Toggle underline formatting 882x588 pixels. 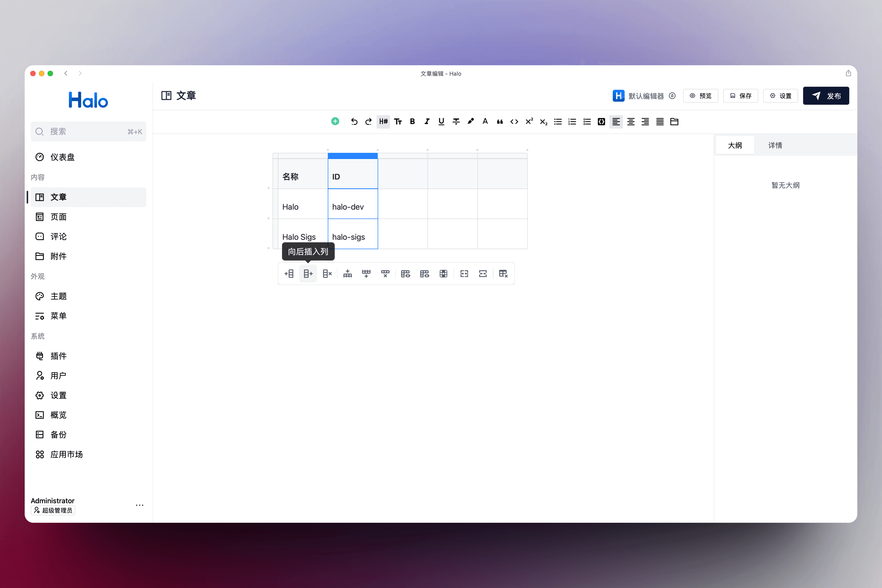tap(441, 122)
